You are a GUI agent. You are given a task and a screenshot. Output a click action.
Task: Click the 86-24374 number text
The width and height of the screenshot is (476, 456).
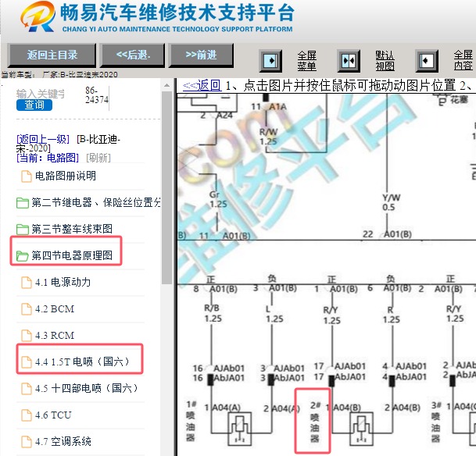97,95
